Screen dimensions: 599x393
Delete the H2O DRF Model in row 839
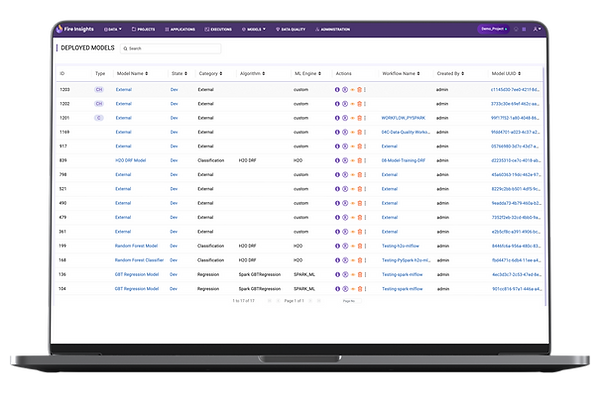(x=359, y=160)
